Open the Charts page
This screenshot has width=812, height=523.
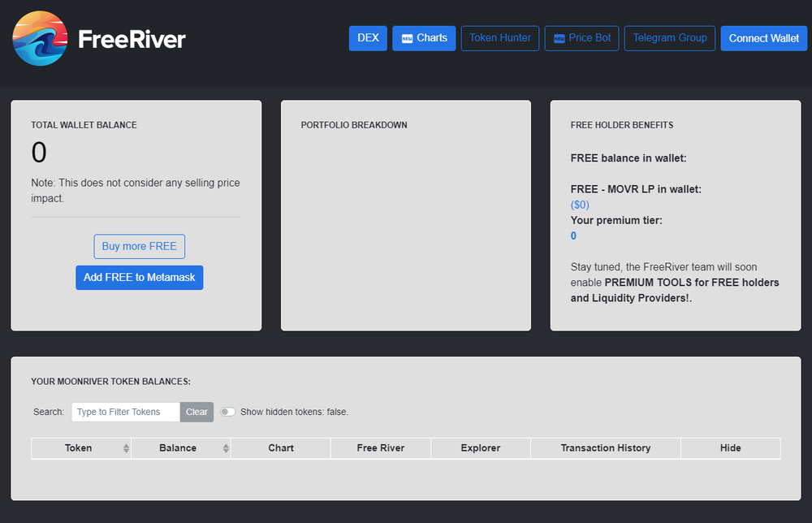424,38
